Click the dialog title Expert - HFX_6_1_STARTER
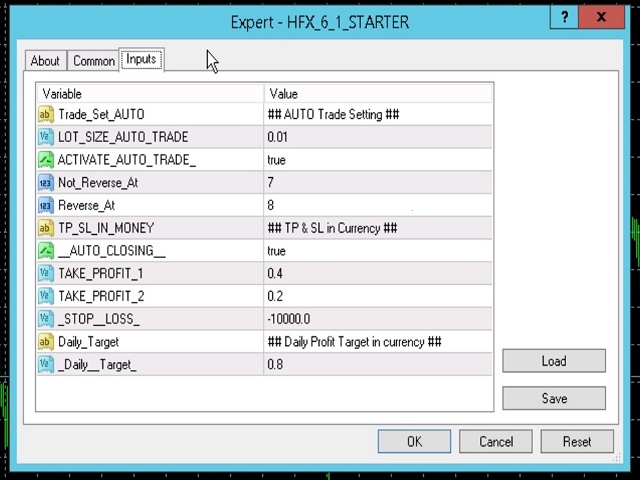 [320, 22]
